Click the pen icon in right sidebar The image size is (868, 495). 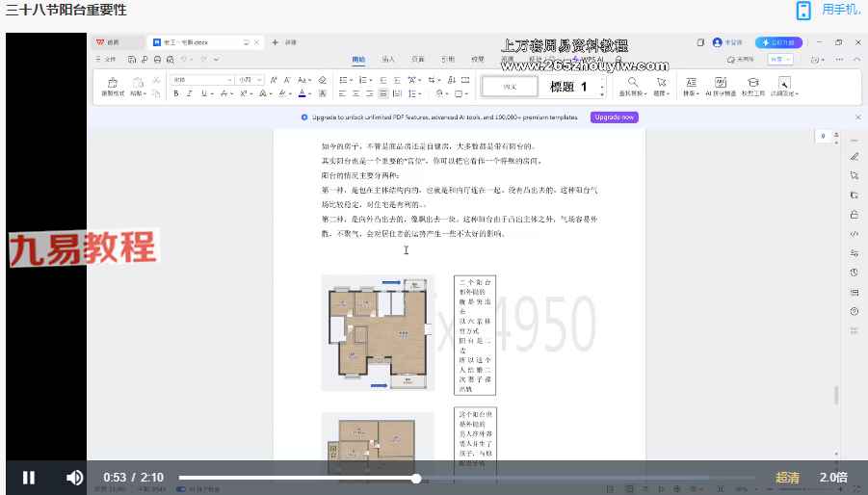(x=854, y=157)
